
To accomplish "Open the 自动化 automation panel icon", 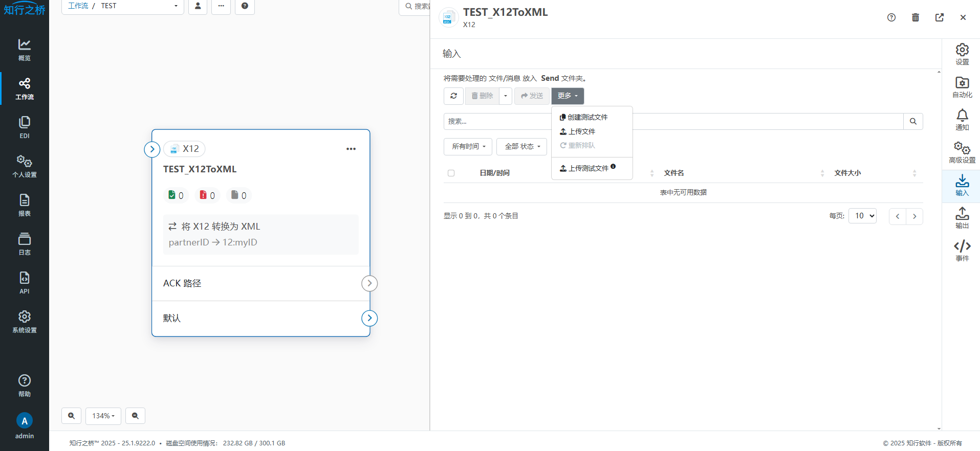I will pos(962,87).
